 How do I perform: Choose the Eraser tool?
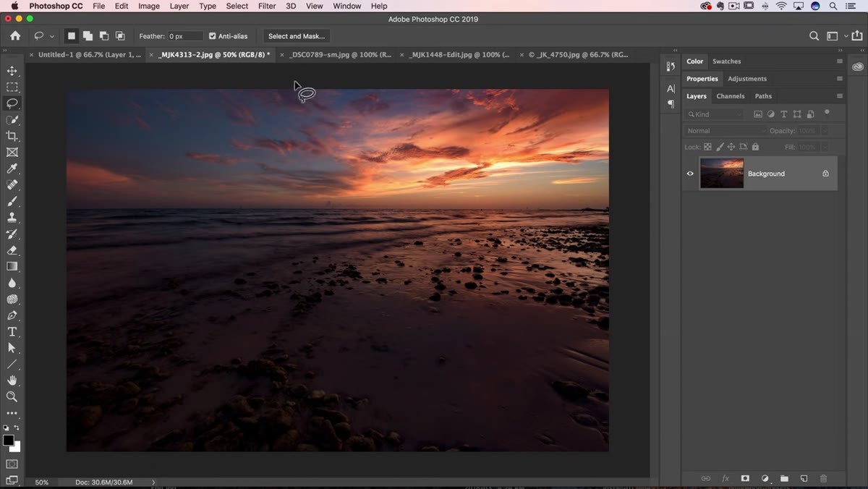[x=12, y=250]
